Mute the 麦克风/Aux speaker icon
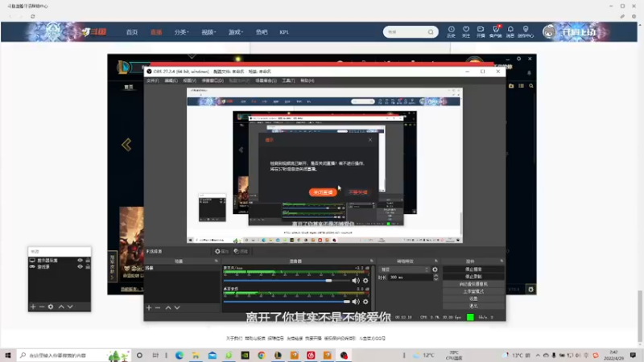The height and width of the screenshot is (362, 644). [356, 281]
